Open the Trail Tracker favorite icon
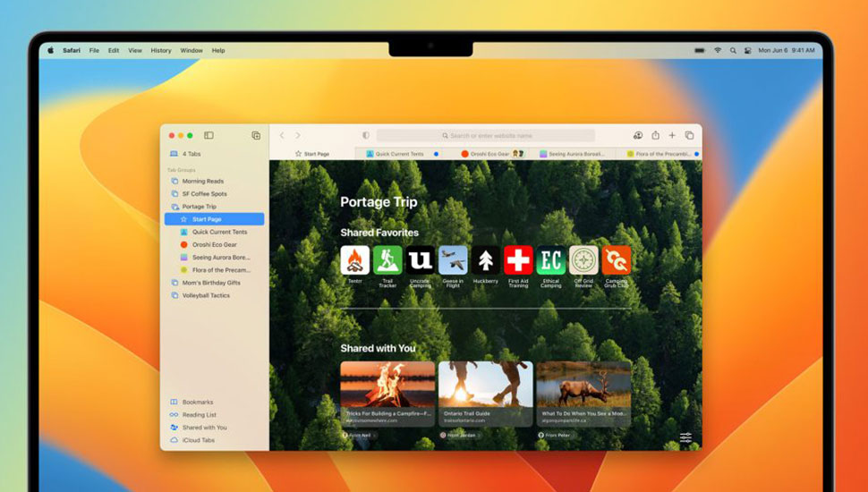868x492 pixels. click(387, 260)
